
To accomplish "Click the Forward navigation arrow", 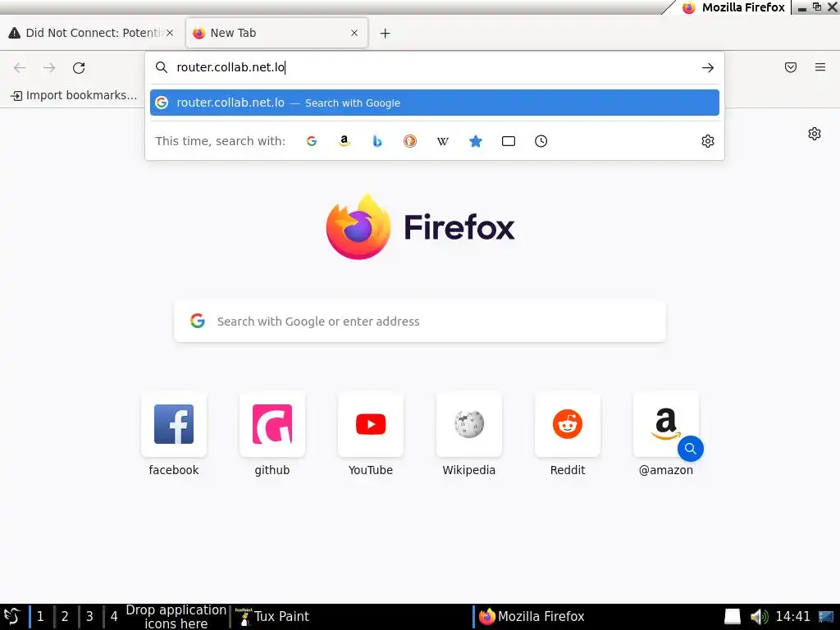I will click(x=49, y=67).
